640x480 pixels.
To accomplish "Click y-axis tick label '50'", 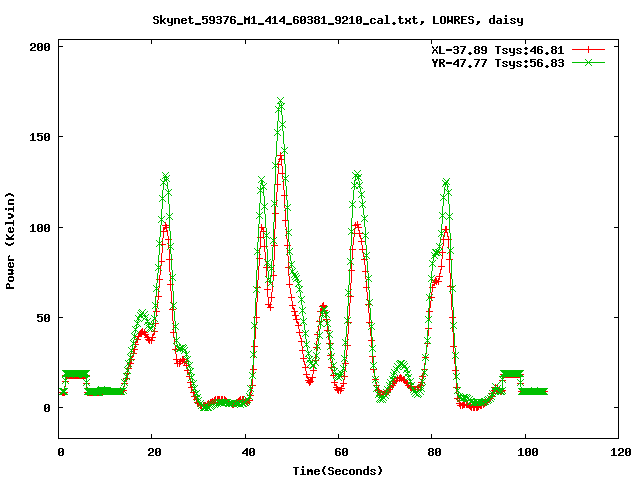I will tap(44, 318).
